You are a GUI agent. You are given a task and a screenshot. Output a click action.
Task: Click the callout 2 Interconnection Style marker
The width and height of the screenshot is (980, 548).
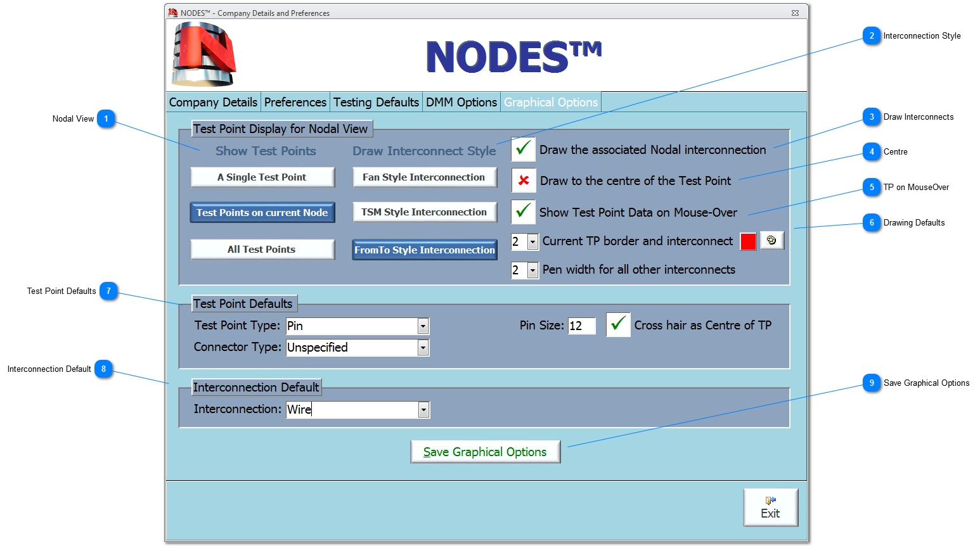coord(872,36)
